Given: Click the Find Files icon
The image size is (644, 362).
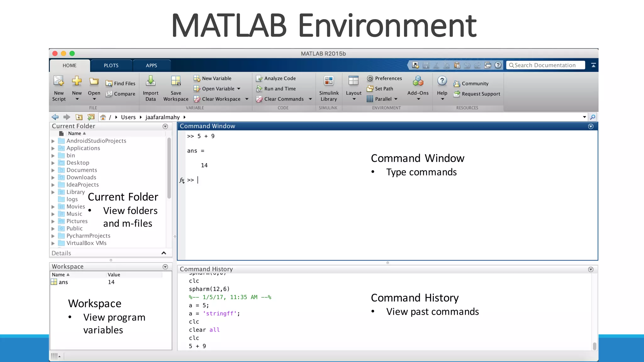Looking at the screenshot, I should [x=109, y=84].
